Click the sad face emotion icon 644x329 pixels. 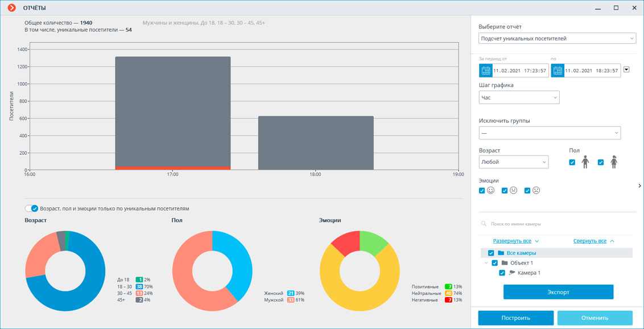tap(536, 191)
